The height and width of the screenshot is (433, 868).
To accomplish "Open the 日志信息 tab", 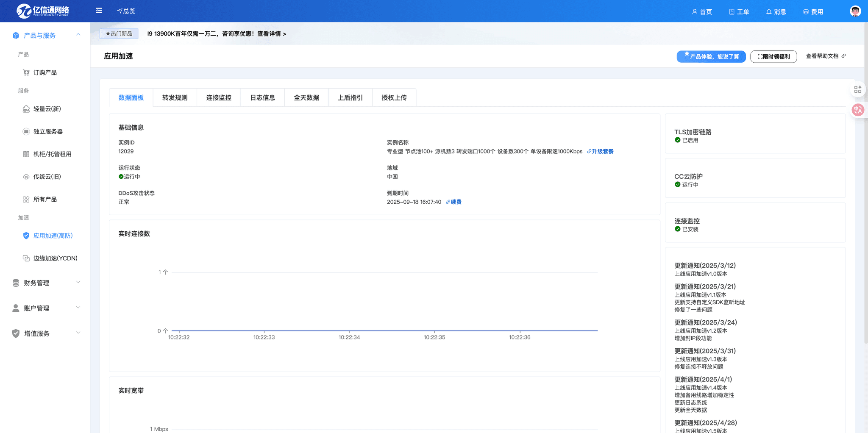I will click(262, 97).
